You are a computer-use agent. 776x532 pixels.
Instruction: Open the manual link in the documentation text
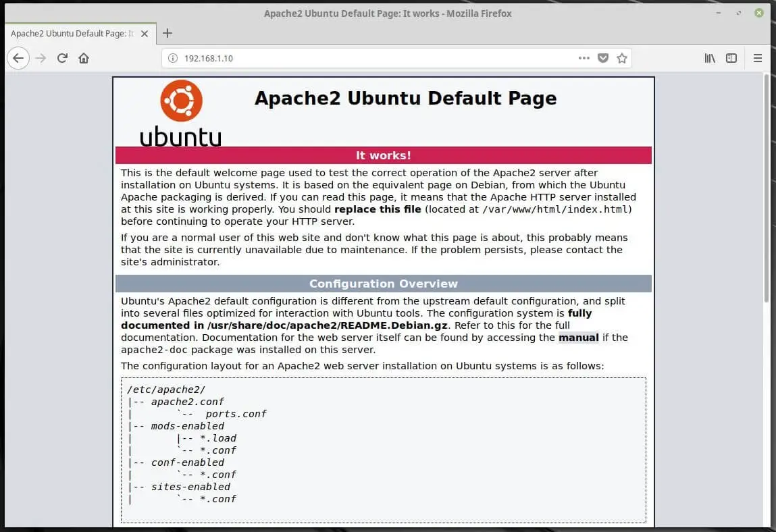click(579, 338)
